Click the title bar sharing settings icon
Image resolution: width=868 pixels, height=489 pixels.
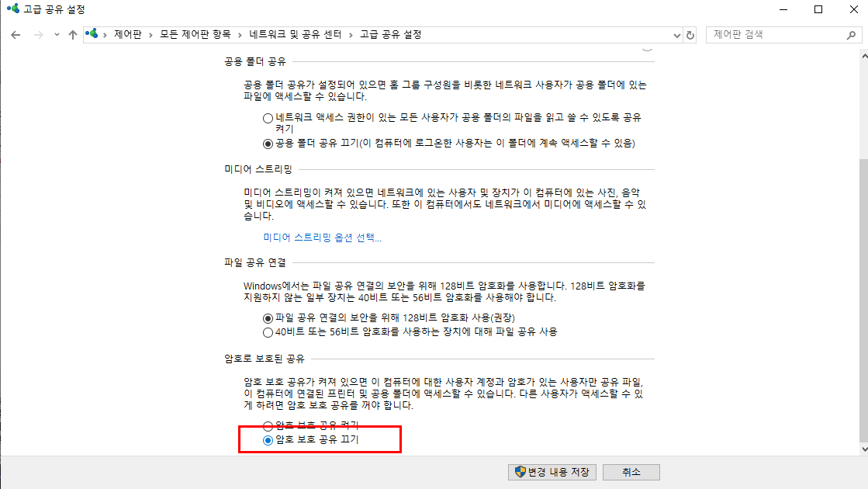point(12,9)
